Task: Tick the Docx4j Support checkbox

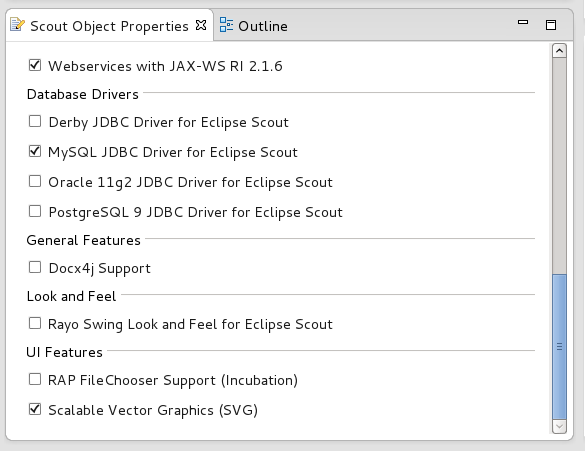Action: tap(35, 267)
